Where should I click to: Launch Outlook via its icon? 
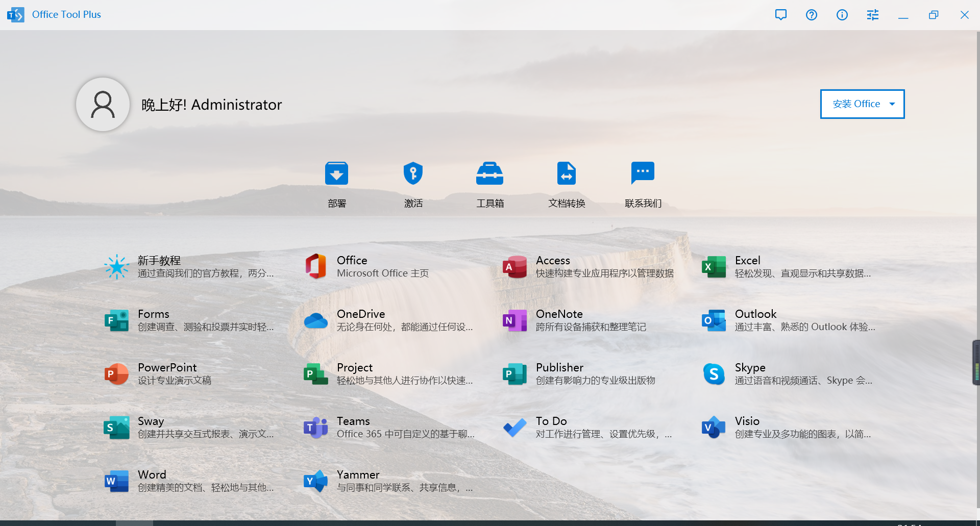pyautogui.click(x=714, y=320)
